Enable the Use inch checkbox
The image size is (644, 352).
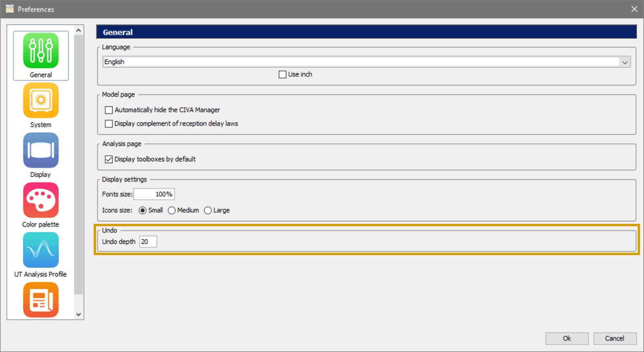283,75
